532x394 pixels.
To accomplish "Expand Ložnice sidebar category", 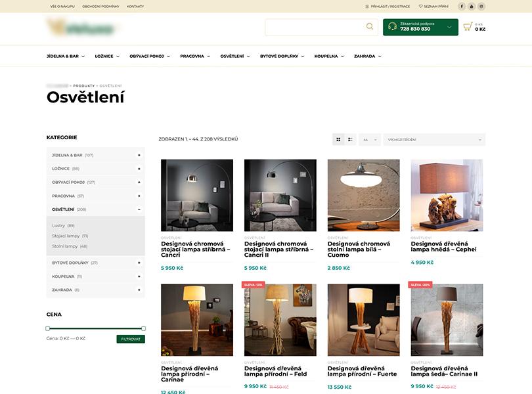I will [139, 169].
